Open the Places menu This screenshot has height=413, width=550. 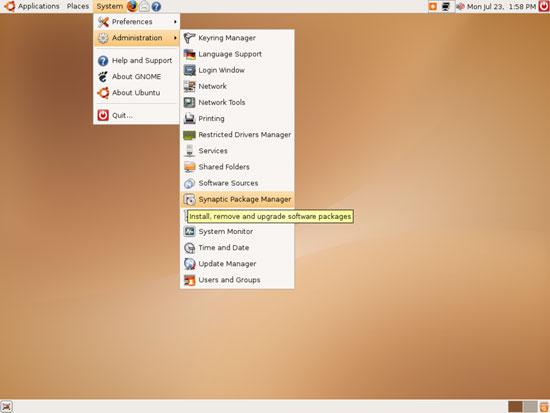pos(78,6)
